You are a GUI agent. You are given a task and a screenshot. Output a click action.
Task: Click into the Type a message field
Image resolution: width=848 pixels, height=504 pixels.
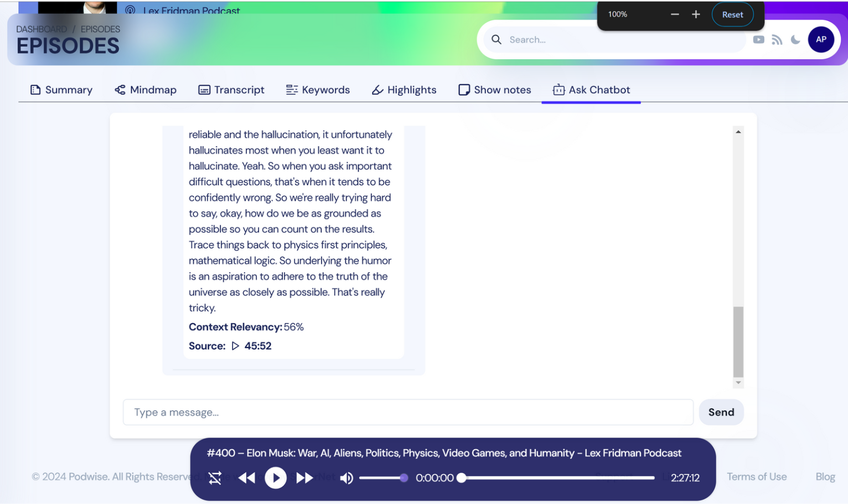(x=408, y=412)
